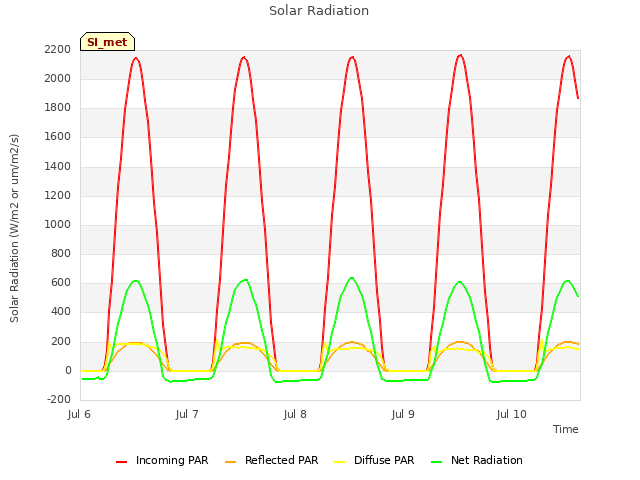This screenshot has width=640, height=480.
Task: Click the 1600 y-axis tick label
Action: click(x=58, y=137)
